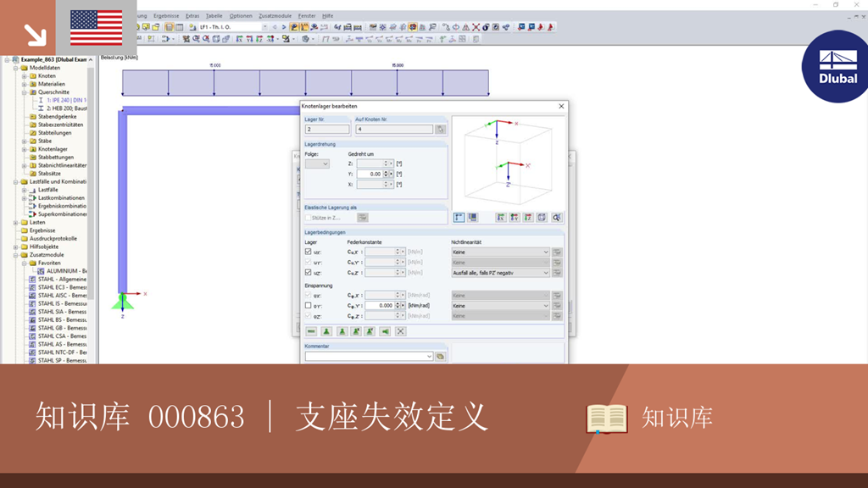This screenshot has width=868, height=488.
Task: Open the Ergebnisse menu
Action: [x=166, y=16]
